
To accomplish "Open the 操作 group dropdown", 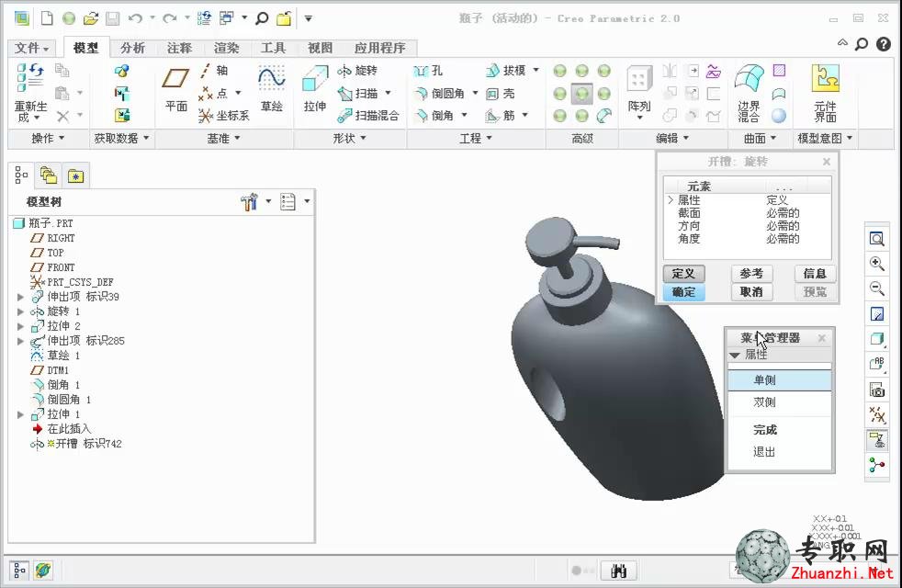I will click(47, 138).
